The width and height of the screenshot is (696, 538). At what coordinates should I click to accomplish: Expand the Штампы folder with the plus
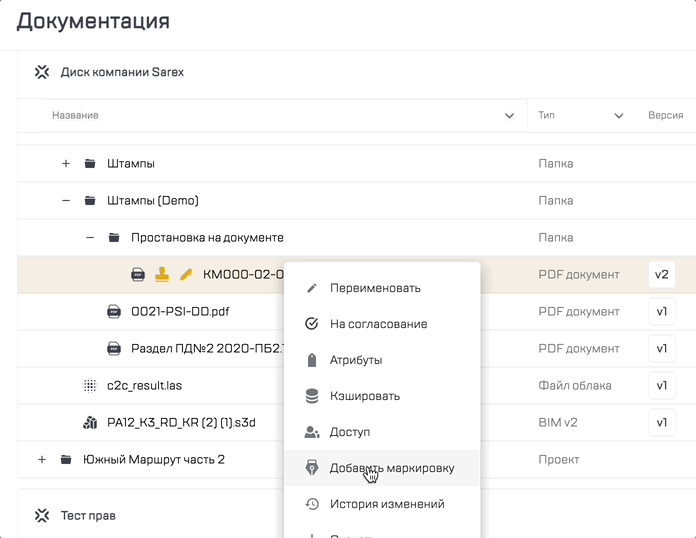pos(66,164)
